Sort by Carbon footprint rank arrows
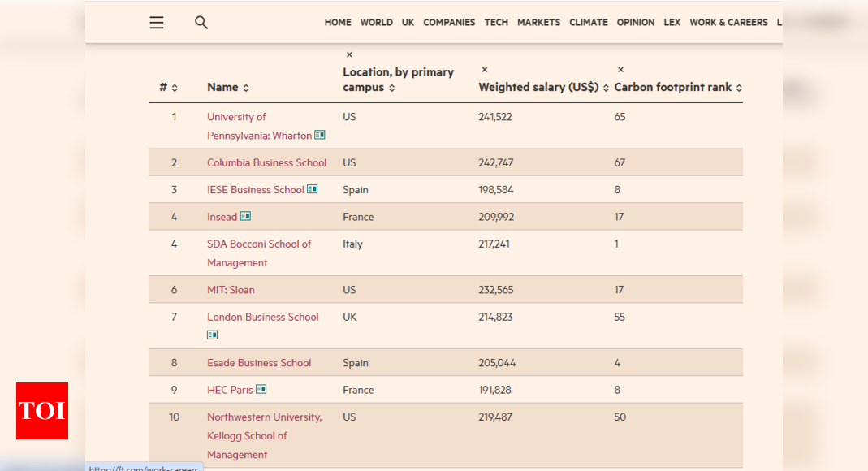 click(x=739, y=88)
